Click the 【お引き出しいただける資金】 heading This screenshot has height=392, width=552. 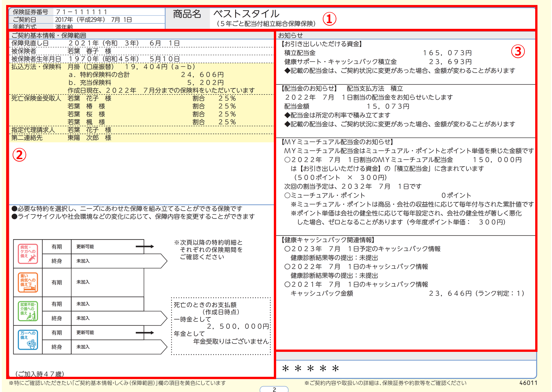tap(321, 44)
